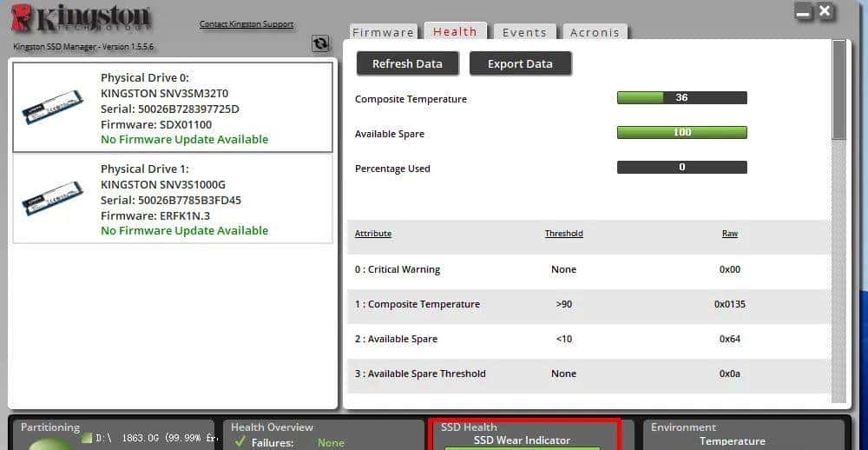Click the Available Spare label above the table
Screen dimensions: 868x450
click(390, 134)
